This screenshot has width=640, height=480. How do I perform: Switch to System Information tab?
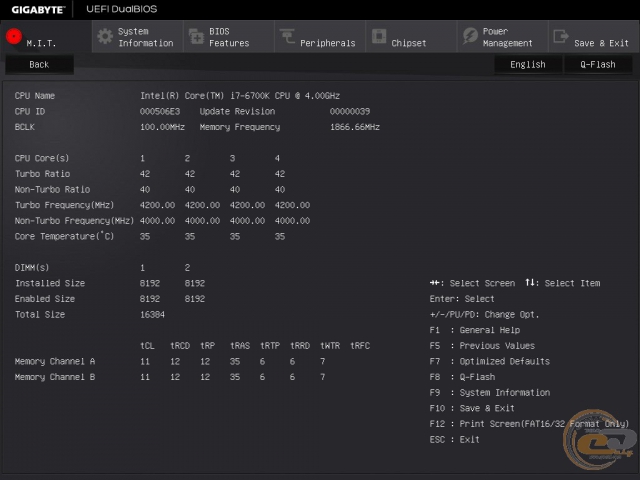[138, 37]
